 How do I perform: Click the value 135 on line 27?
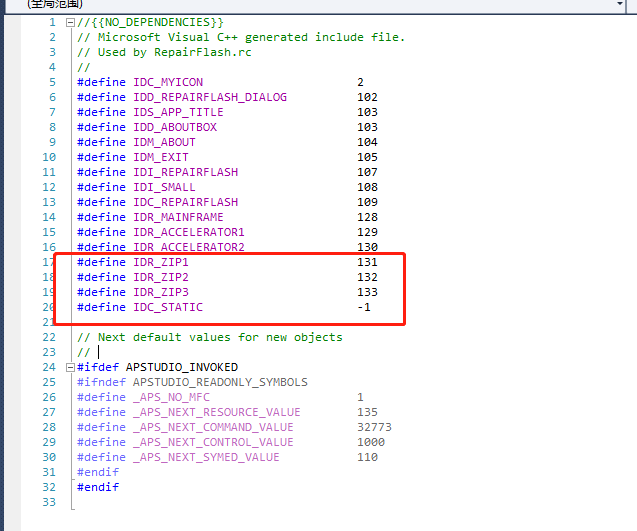pos(367,413)
